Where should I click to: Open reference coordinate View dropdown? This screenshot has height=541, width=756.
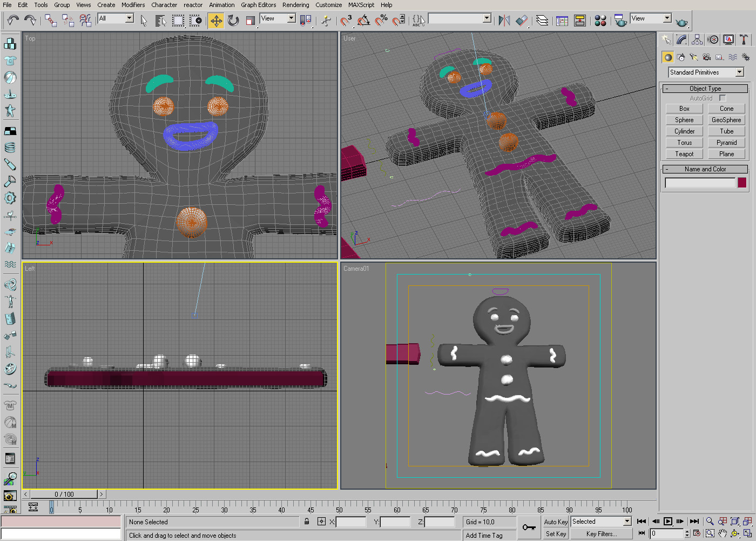(278, 18)
